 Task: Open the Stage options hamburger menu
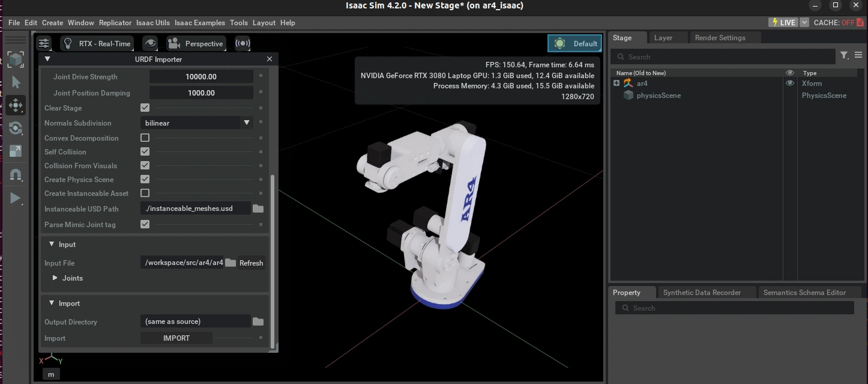coord(858,55)
